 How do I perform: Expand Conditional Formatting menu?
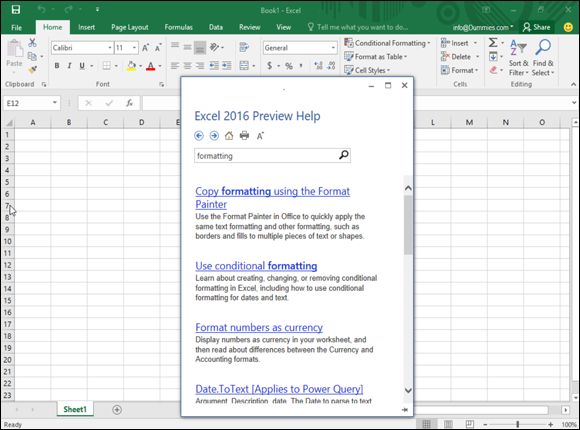[x=387, y=43]
